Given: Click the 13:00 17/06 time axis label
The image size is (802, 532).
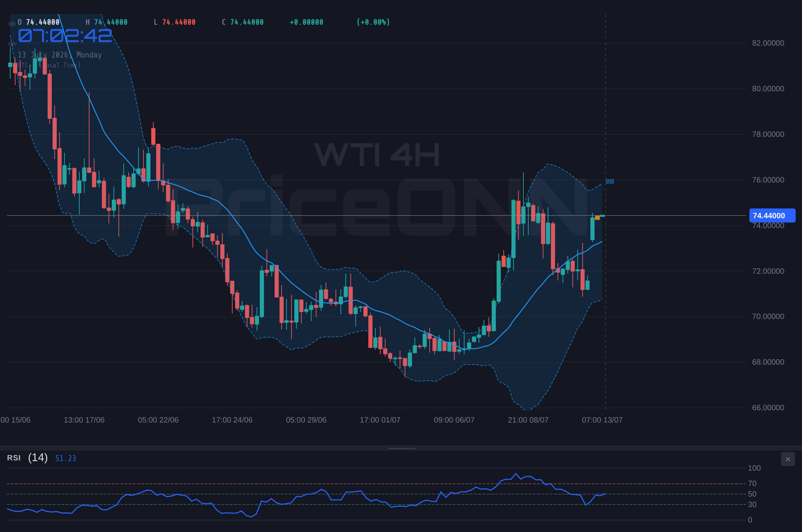Looking at the screenshot, I should (x=84, y=420).
